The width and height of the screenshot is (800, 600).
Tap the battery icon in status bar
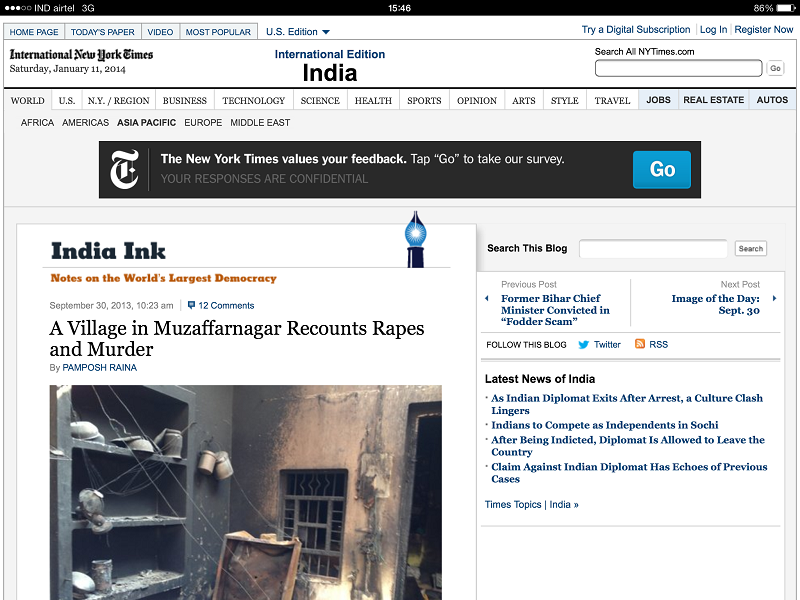tap(786, 8)
